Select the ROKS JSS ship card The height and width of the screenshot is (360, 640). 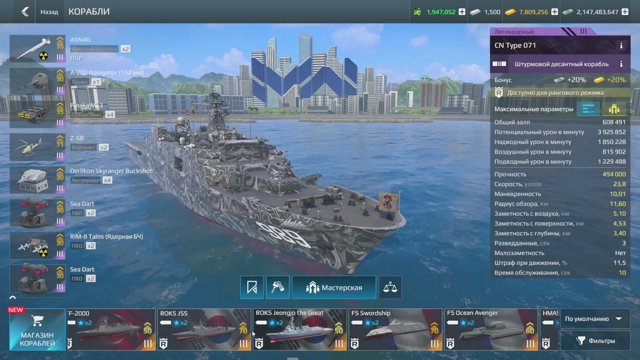click(x=204, y=329)
